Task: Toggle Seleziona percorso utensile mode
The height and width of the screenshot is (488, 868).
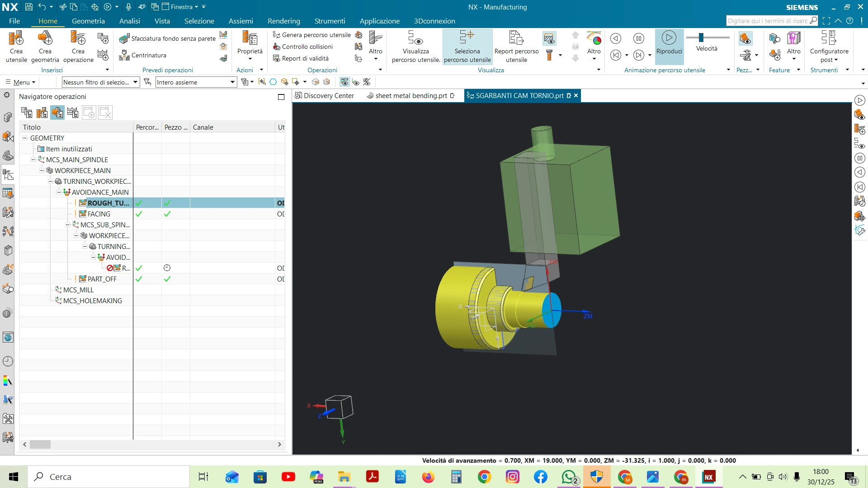Action: 467,46
